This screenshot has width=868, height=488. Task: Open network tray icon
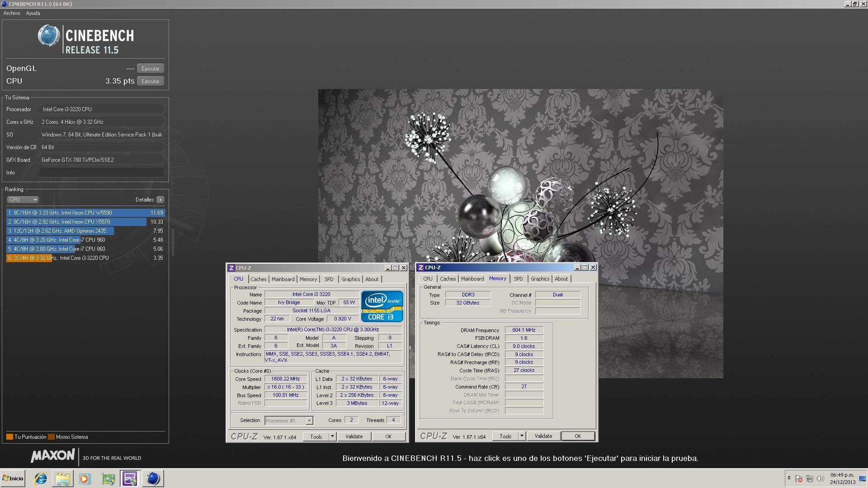(810, 479)
